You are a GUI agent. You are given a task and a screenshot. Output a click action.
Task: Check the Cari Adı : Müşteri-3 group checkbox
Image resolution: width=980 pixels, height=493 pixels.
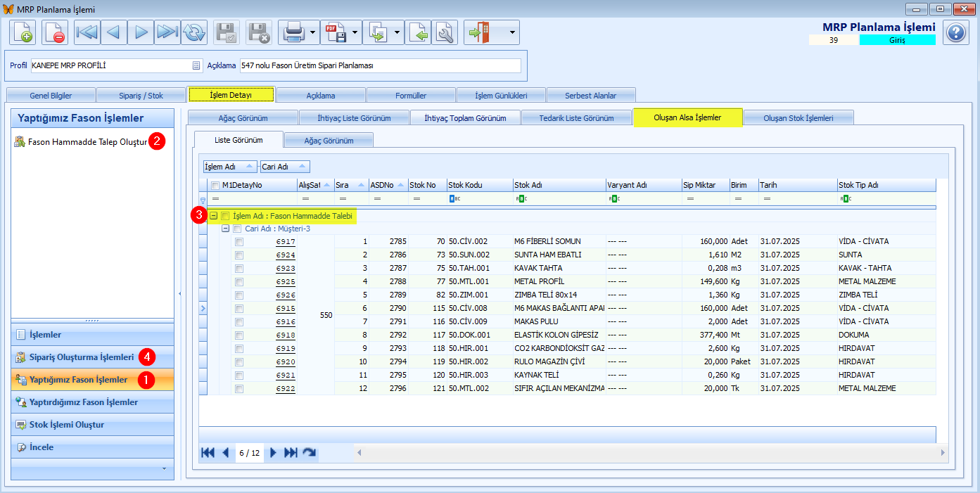pyautogui.click(x=238, y=229)
